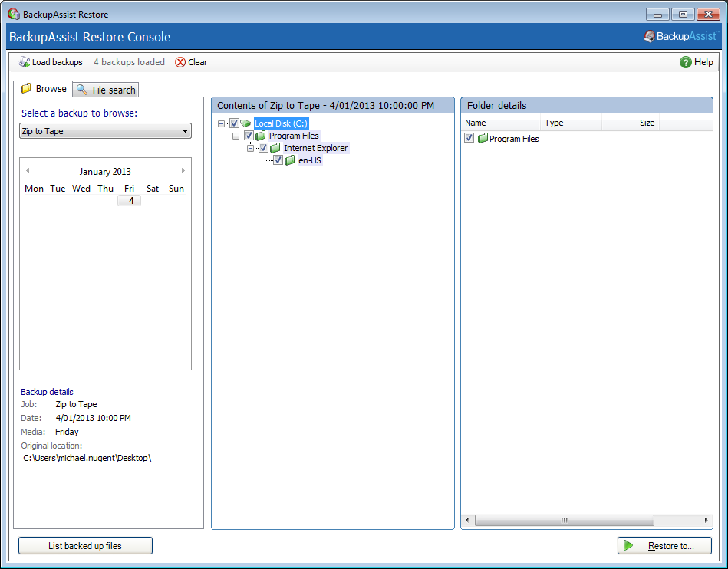728x569 pixels.
Task: Click the Media value Friday
Action: 67,432
